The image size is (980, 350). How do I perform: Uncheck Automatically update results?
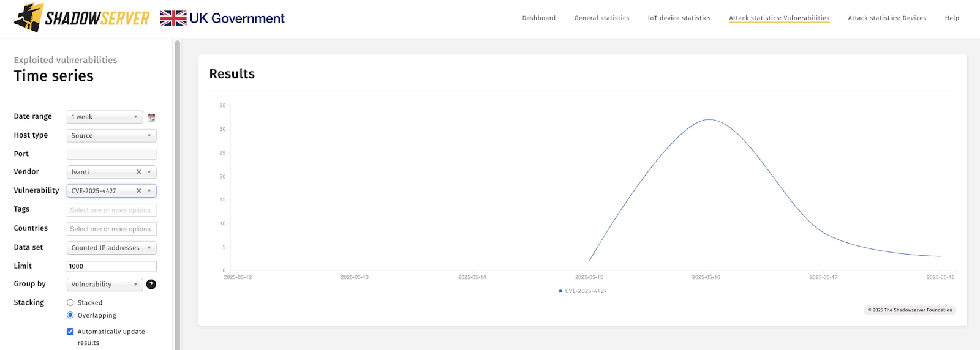click(x=70, y=332)
